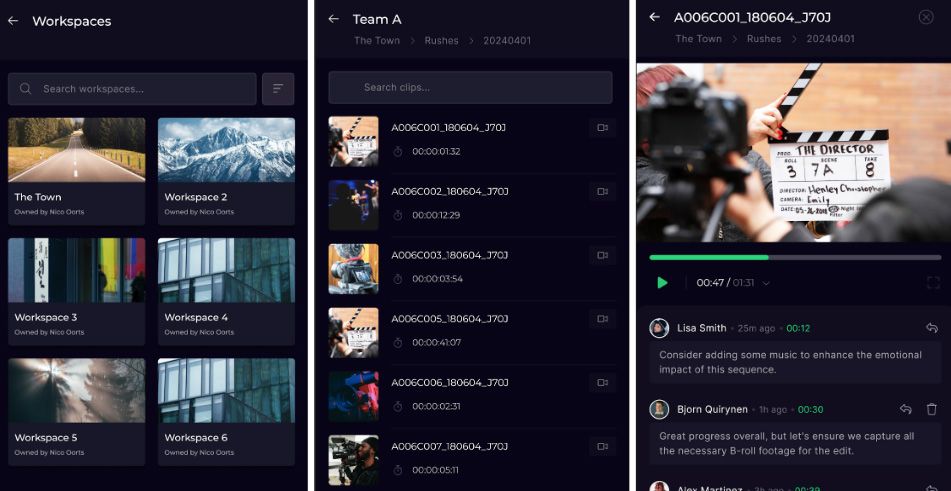
Task: Reply to Bjorn Quirynen's comment
Action: click(906, 409)
